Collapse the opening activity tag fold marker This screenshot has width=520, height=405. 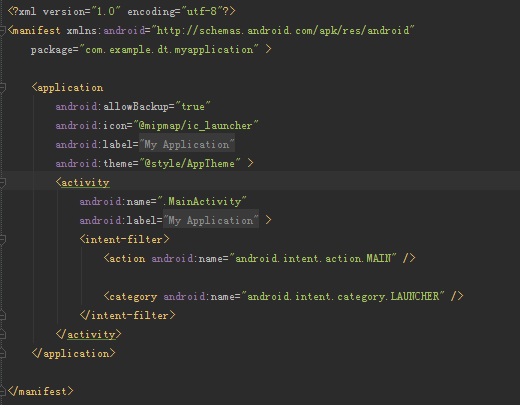(2, 182)
